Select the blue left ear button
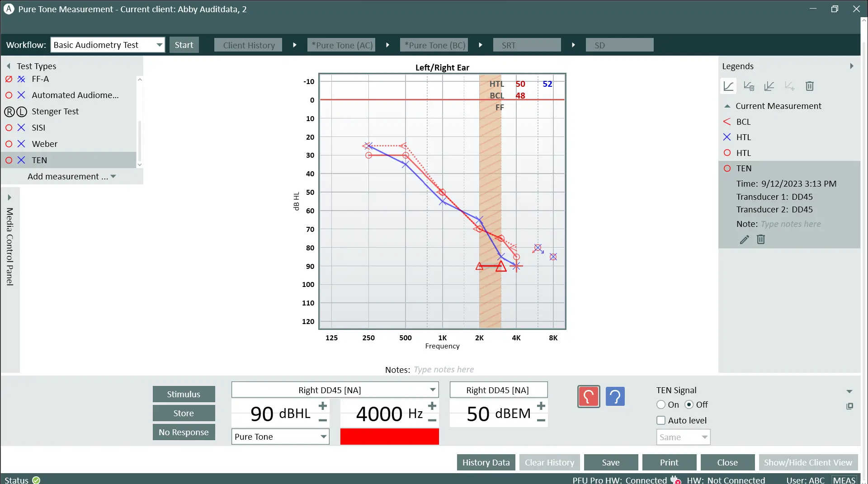This screenshot has height=484, width=868. click(615, 397)
